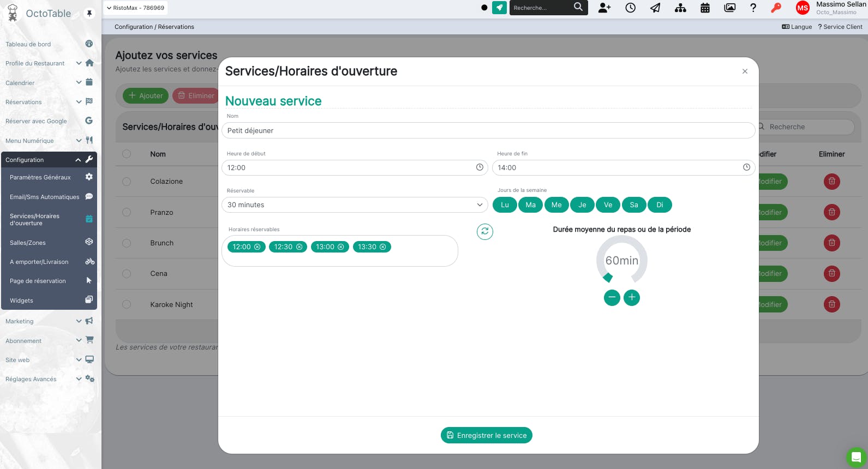Click the paper plane send icon
This screenshot has height=469, width=868.
point(655,8)
